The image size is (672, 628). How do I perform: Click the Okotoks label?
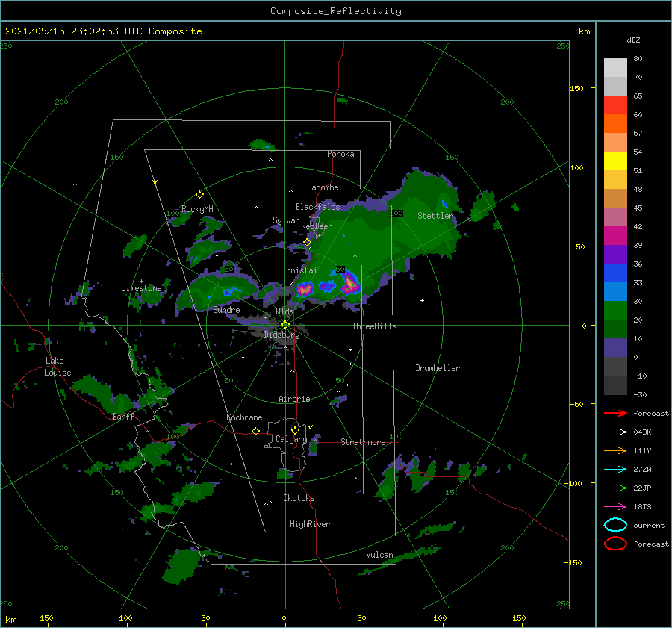click(299, 498)
